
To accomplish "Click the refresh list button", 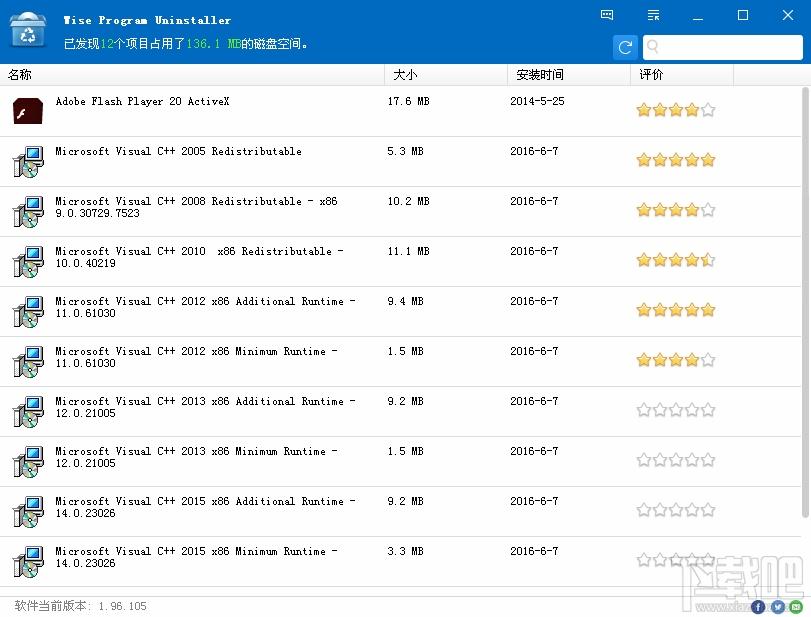I will [x=625, y=48].
